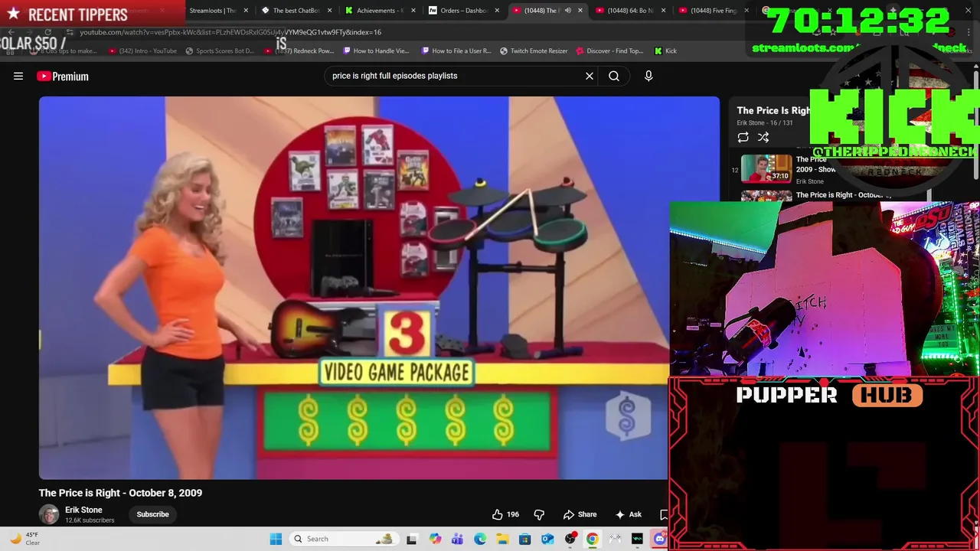
Task: Open the Intro - YouTube bookmark
Action: tap(142, 51)
